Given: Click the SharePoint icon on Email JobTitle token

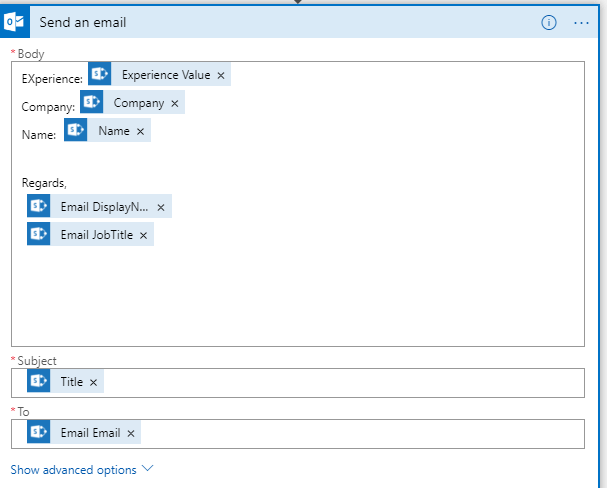Looking at the screenshot, I should [x=38, y=234].
